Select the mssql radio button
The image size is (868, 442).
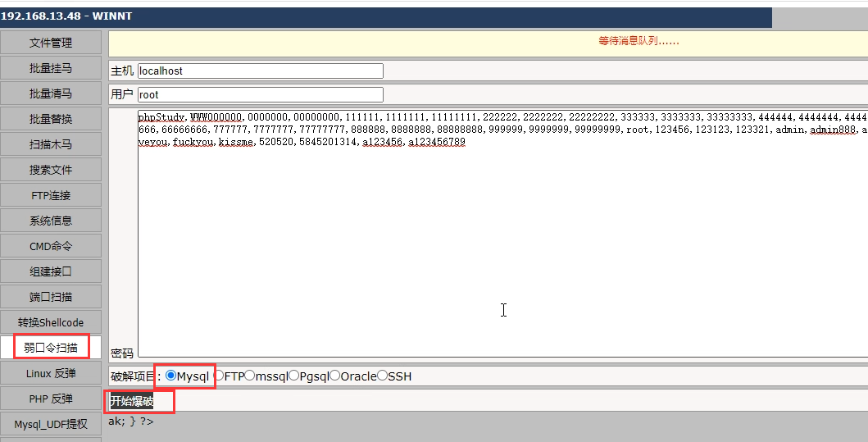[250, 376]
